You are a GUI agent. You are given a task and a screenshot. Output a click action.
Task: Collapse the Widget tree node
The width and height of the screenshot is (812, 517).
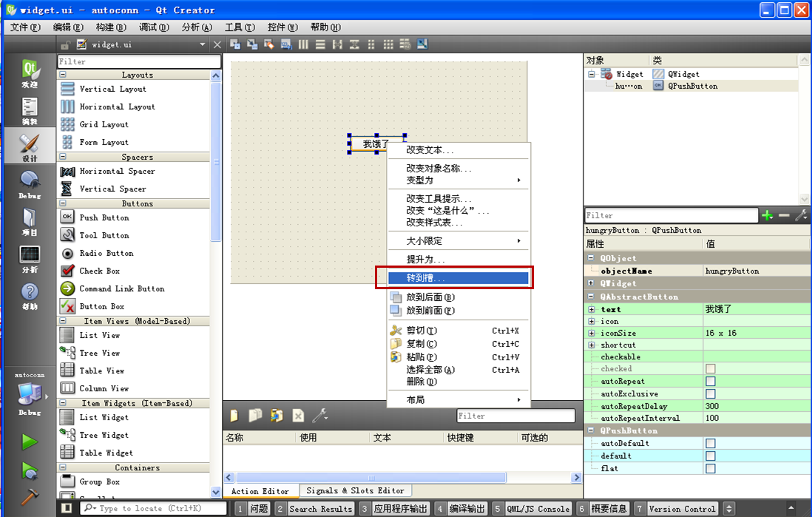[592, 74]
